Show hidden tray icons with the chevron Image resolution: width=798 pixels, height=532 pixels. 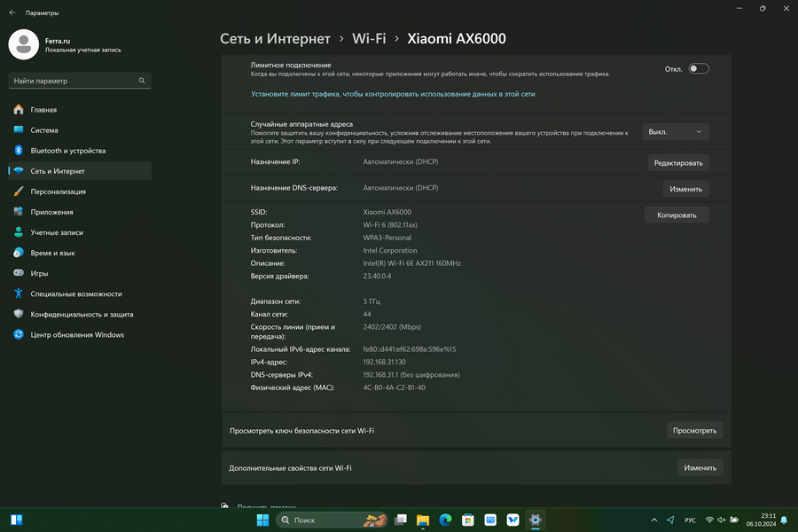tap(654, 520)
